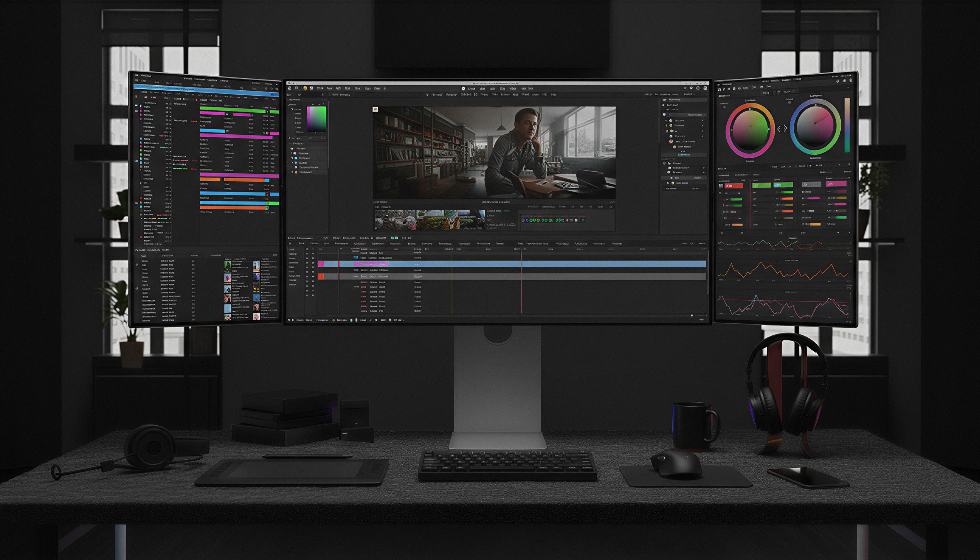The height and width of the screenshot is (560, 980).
Task: Click the orange badge icon on the preview corner
Action: point(375,110)
